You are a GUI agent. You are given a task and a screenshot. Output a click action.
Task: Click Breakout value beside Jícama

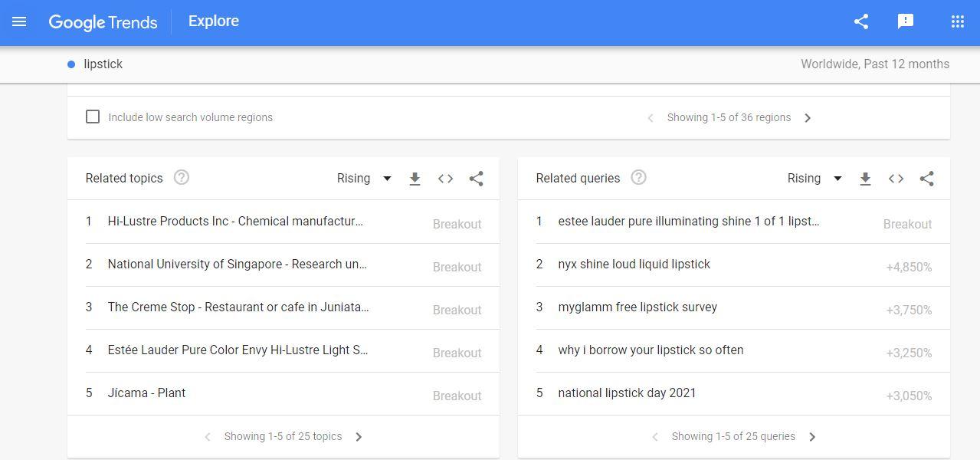pyautogui.click(x=457, y=396)
